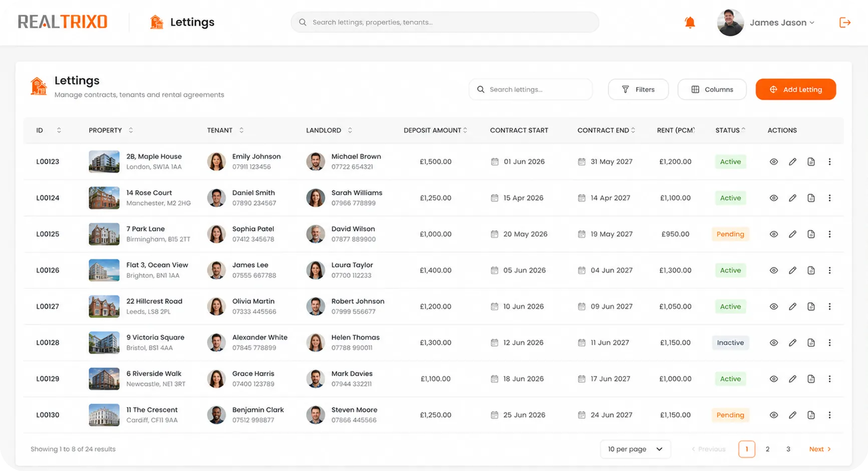The width and height of the screenshot is (868, 471).
Task: Open more options for L00123
Action: 829,162
